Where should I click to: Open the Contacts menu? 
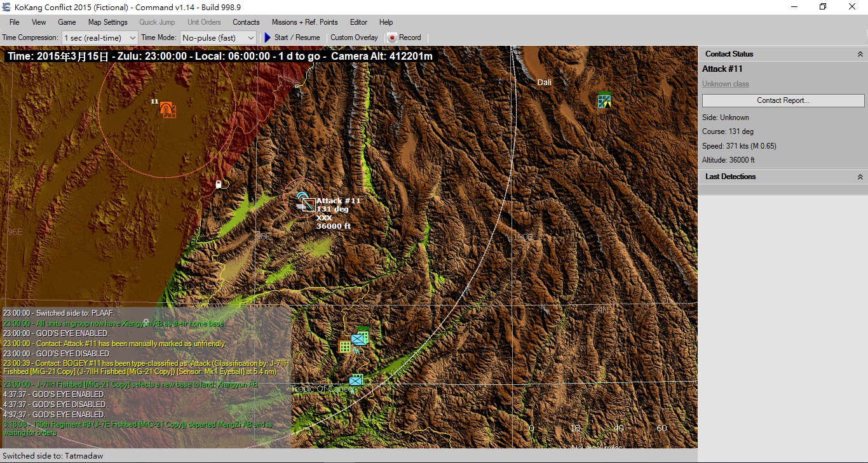coord(246,22)
